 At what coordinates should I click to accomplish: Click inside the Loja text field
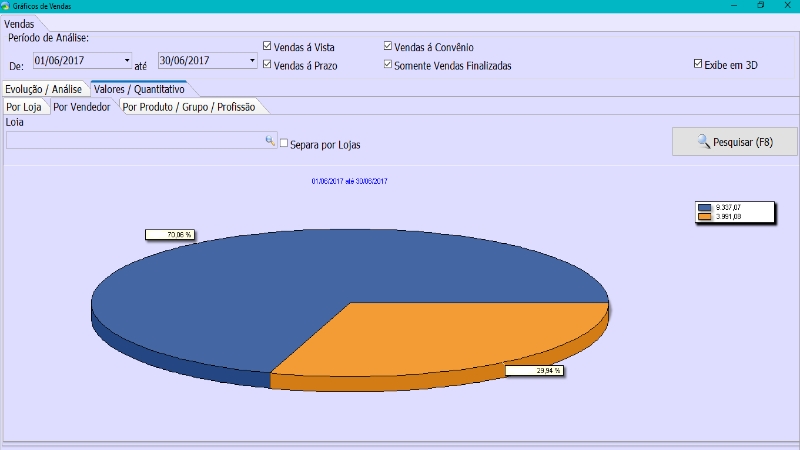(x=135, y=141)
